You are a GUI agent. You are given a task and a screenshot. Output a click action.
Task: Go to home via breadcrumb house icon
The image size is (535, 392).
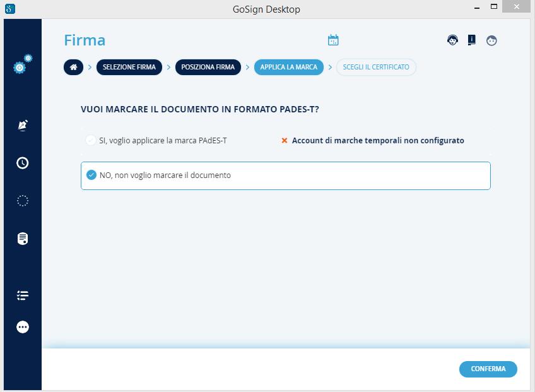(73, 67)
